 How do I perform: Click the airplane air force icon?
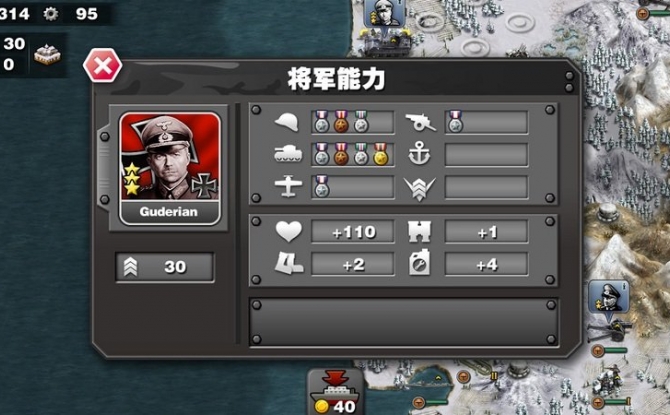click(288, 187)
